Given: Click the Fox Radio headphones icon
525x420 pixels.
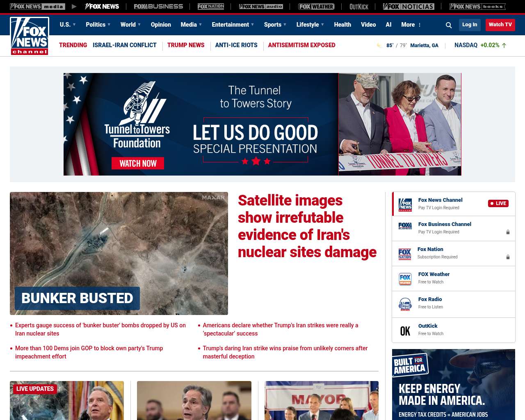Looking at the screenshot, I should click(x=405, y=304).
